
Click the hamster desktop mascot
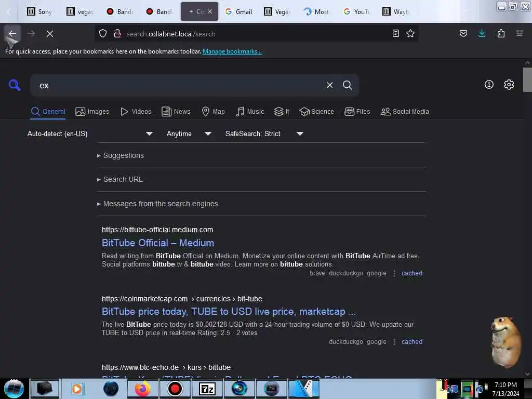pos(506,342)
